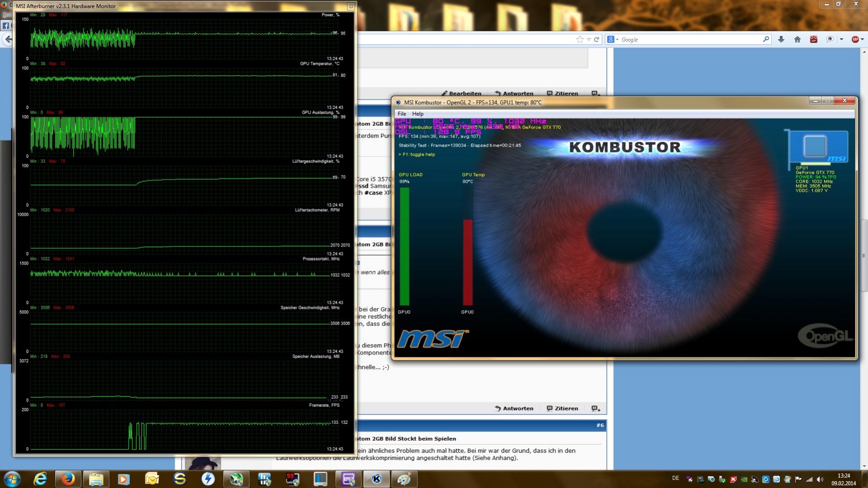Open the dropdown arrow next to chat icon
The width and height of the screenshot is (868, 488).
click(841, 39)
